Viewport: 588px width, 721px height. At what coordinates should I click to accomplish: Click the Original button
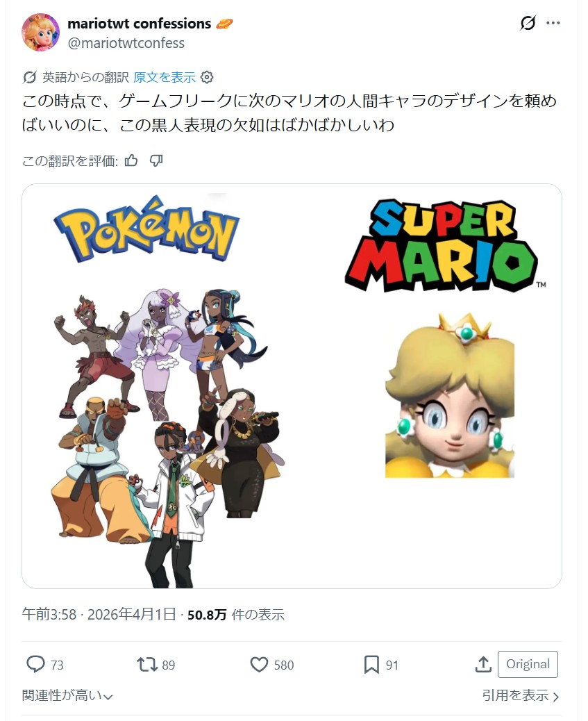click(x=528, y=664)
